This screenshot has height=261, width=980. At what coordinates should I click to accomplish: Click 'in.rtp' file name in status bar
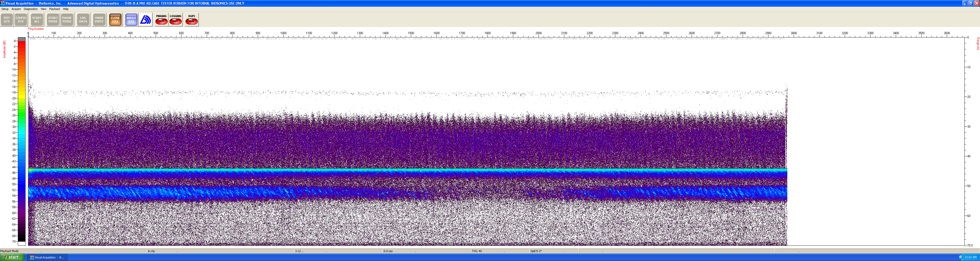151,251
